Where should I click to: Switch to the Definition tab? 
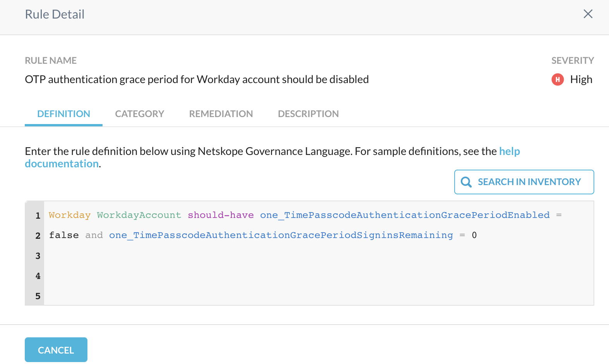point(63,114)
